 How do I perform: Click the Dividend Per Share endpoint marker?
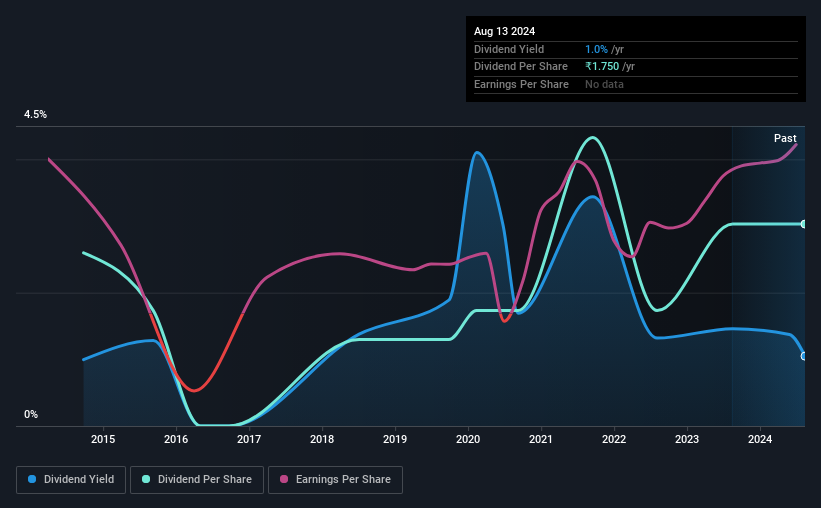(804, 224)
